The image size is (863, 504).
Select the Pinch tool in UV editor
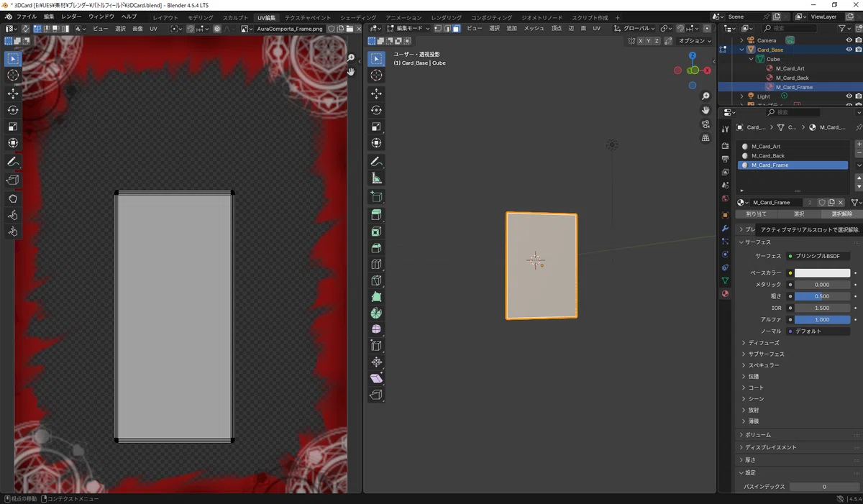click(x=13, y=232)
